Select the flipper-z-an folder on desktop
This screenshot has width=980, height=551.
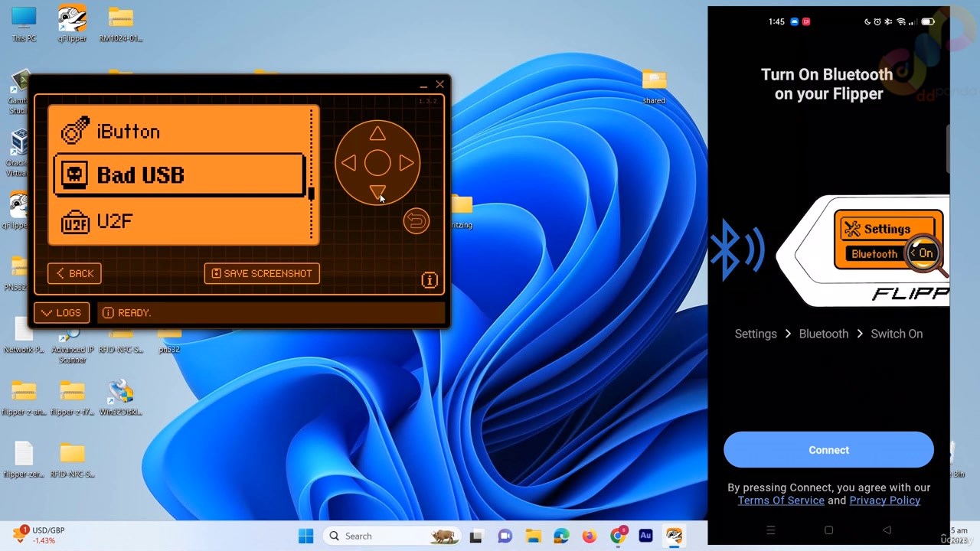point(24,398)
